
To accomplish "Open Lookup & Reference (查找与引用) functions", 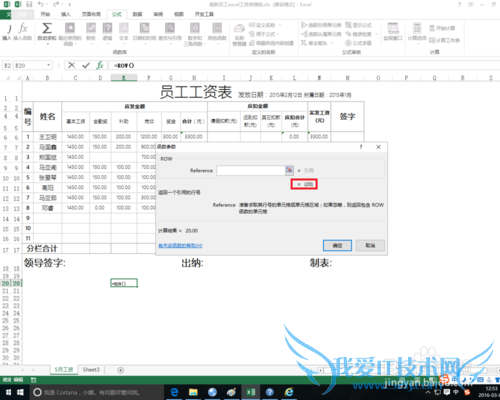I will point(170,32).
